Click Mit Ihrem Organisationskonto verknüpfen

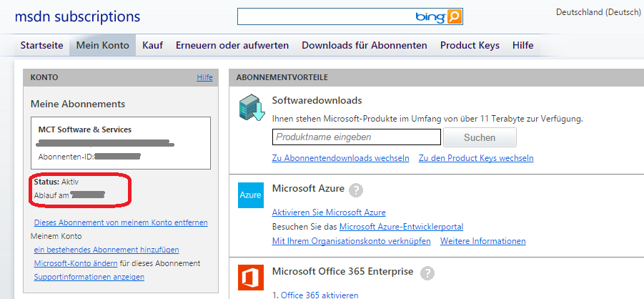tap(351, 241)
